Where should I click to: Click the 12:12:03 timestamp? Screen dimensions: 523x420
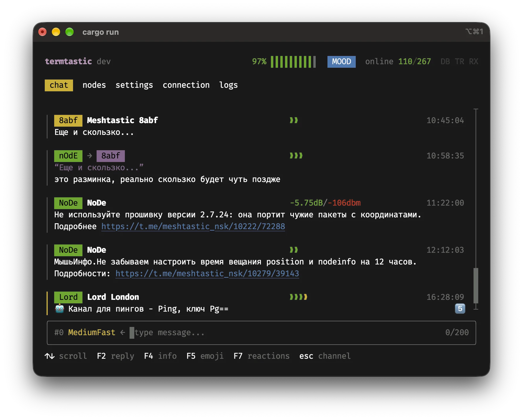click(x=445, y=250)
